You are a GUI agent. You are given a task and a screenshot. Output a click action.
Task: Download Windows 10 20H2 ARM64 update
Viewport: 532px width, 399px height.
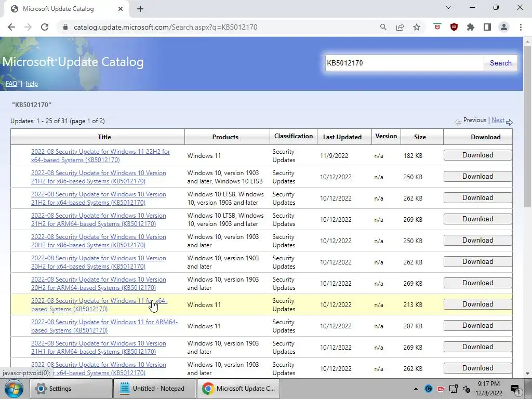tap(477, 283)
